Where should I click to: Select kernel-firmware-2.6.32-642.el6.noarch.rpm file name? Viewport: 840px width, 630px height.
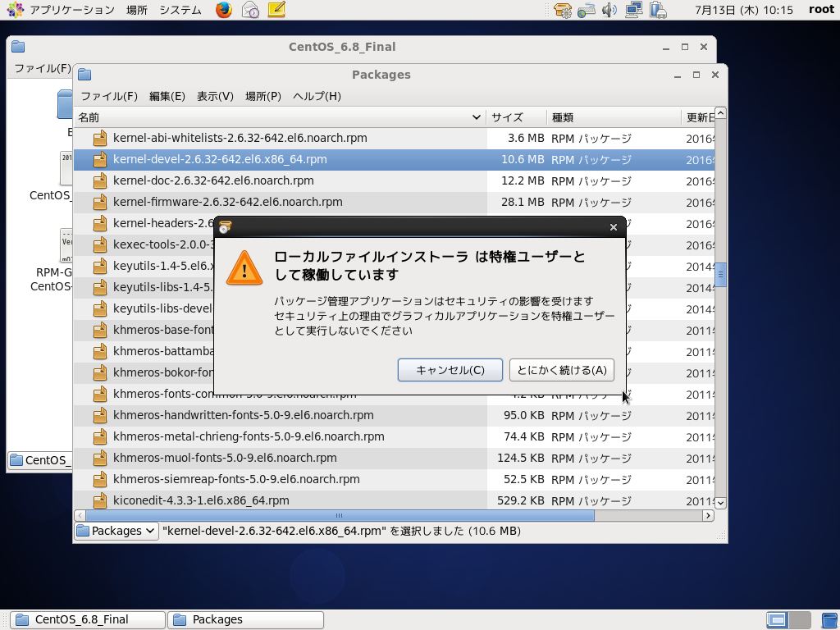point(228,202)
